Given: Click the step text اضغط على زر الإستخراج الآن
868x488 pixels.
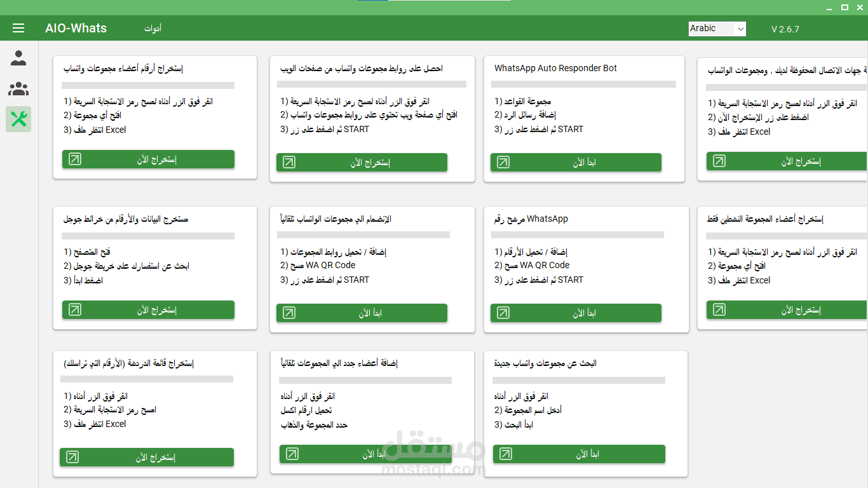Looking at the screenshot, I should pyautogui.click(x=764, y=118).
